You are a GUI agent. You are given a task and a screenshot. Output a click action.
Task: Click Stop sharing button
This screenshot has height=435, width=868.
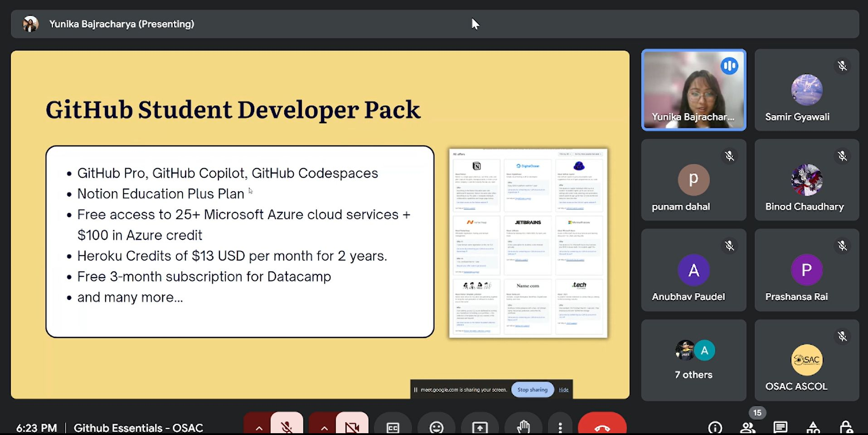pos(532,390)
